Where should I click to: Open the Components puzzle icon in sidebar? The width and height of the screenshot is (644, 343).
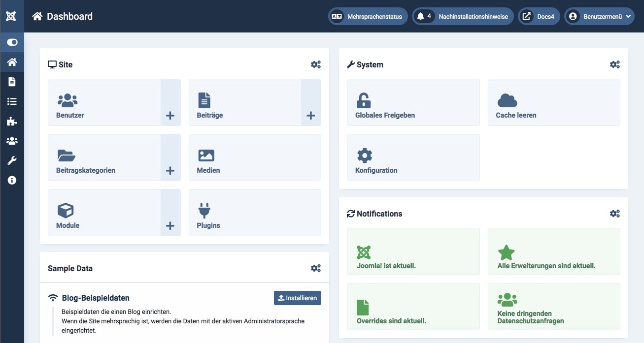coord(12,121)
